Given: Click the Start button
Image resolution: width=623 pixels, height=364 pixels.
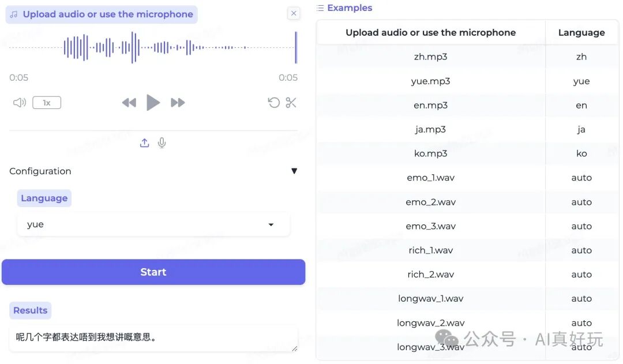Looking at the screenshot, I should pyautogui.click(x=153, y=272).
